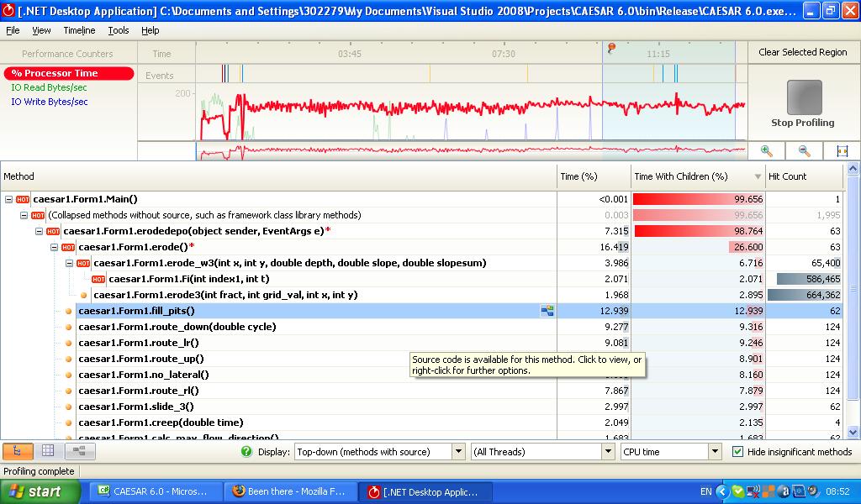The image size is (861, 504).
Task: Click orange dot beside erode3 method
Action: click(83, 295)
